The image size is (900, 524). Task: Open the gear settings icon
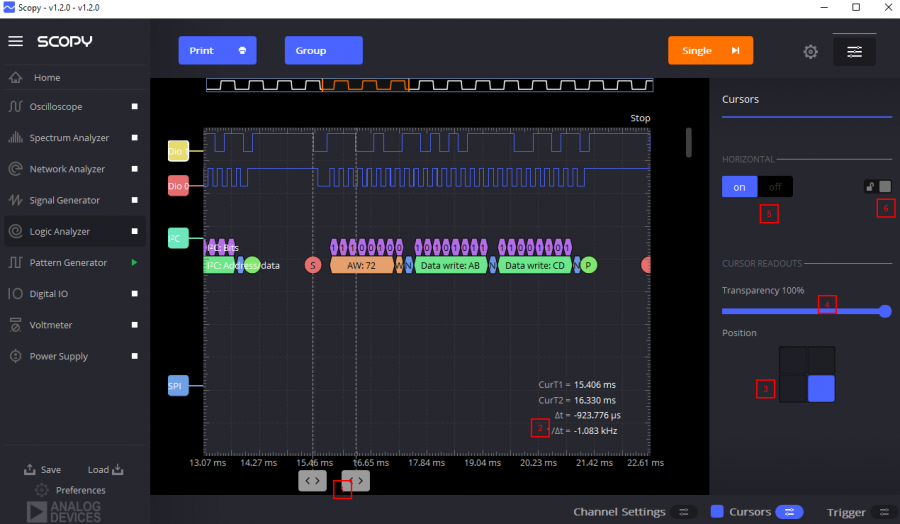(x=810, y=52)
